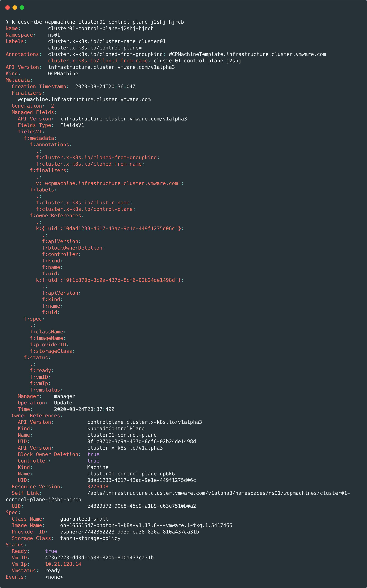The width and height of the screenshot is (367, 588).
Task: Click the Events value <none>
Action: (54, 577)
